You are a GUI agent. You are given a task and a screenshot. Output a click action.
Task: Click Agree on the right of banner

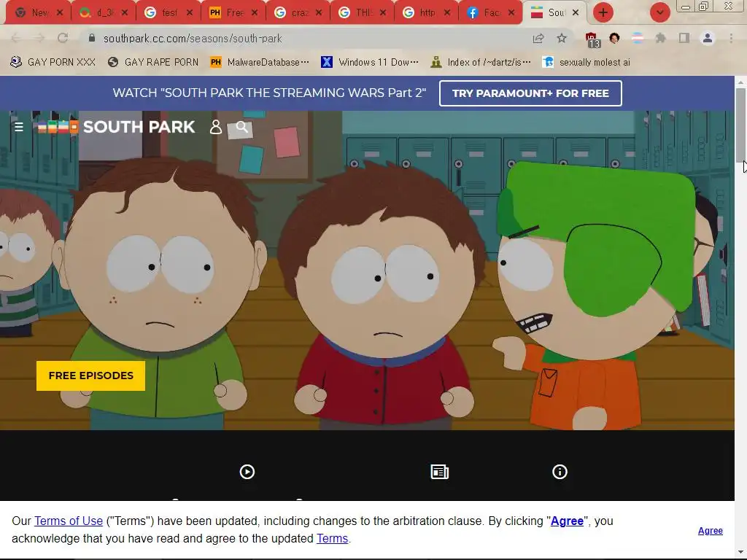[711, 531]
